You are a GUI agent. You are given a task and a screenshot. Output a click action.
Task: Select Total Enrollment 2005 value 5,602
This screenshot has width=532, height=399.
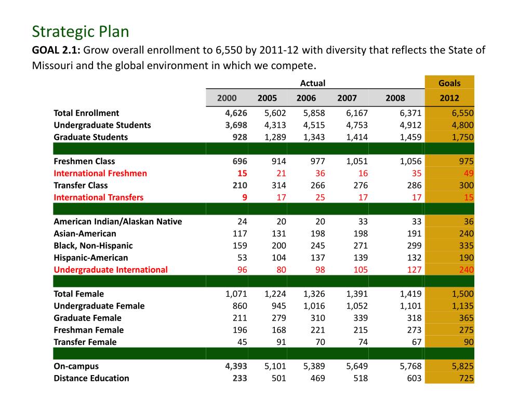tap(275, 113)
